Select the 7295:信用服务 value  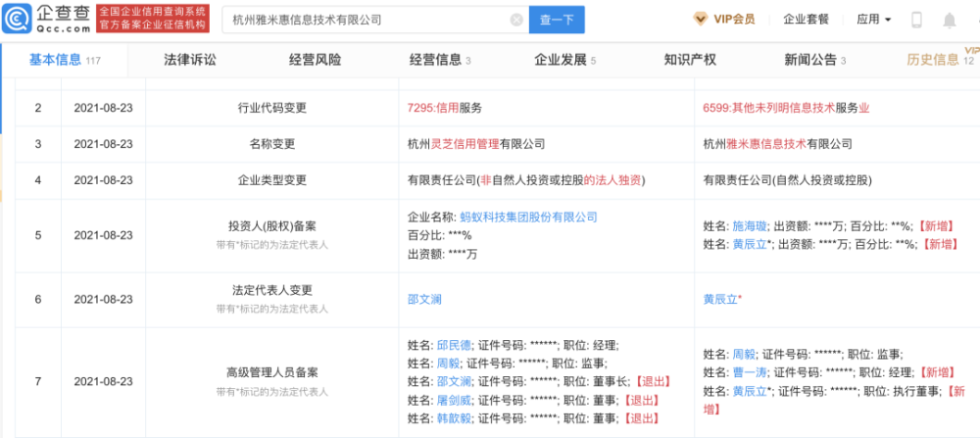(444, 108)
